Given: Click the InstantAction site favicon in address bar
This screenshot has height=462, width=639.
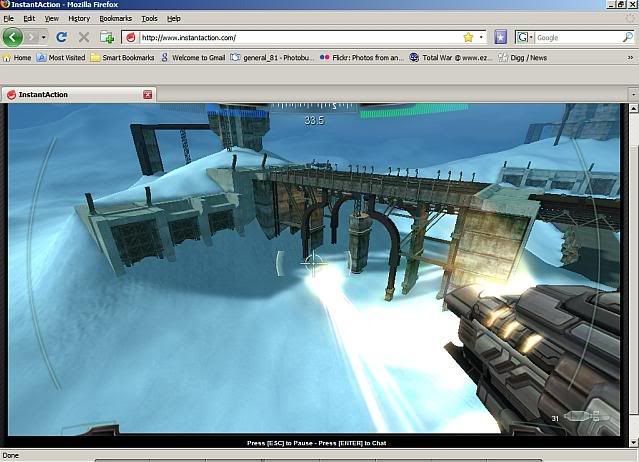Looking at the screenshot, I should tap(130, 38).
